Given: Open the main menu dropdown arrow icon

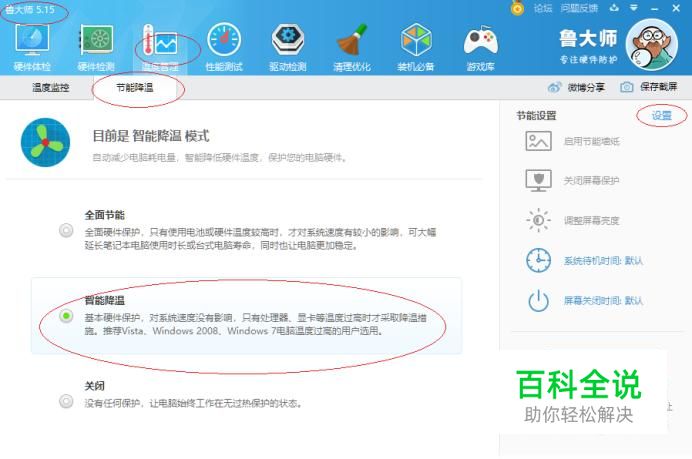Looking at the screenshot, I should 634,8.
